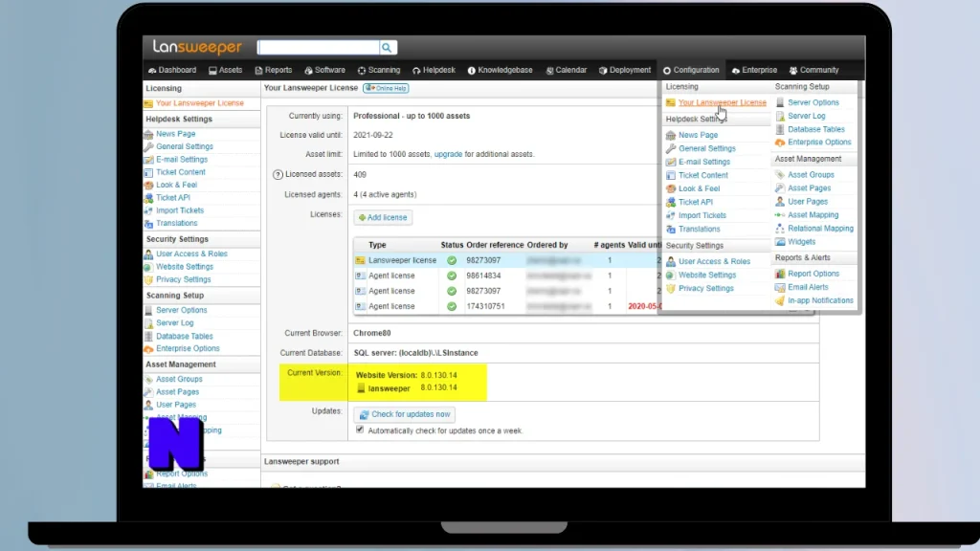980x551 pixels.
Task: Open E-mail Settings in left sidebar
Action: (181, 160)
